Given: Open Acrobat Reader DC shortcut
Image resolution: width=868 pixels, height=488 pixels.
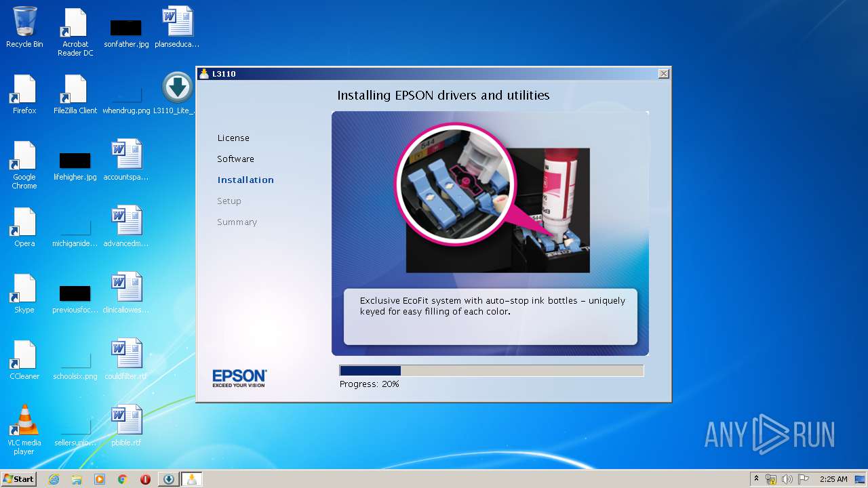Looking at the screenshot, I should (x=75, y=32).
